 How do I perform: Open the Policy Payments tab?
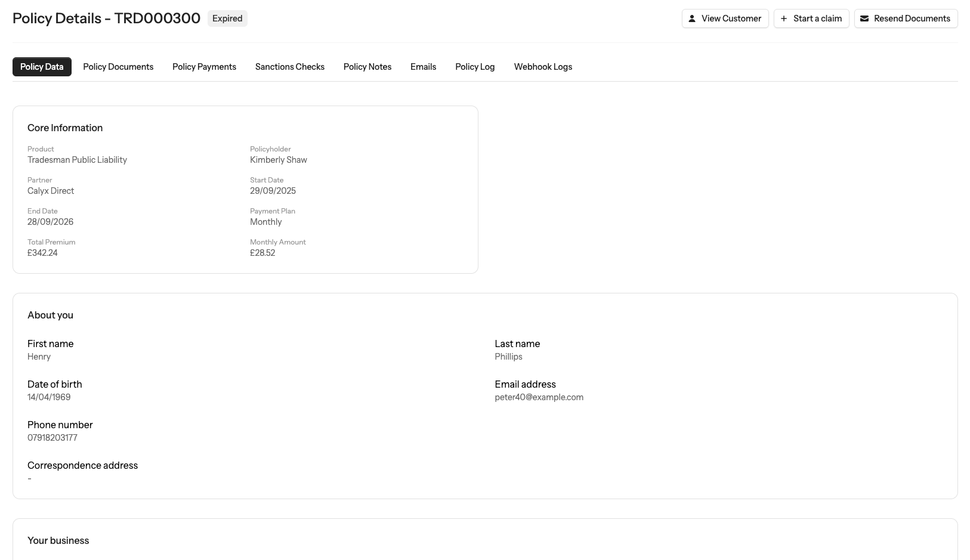pyautogui.click(x=204, y=67)
